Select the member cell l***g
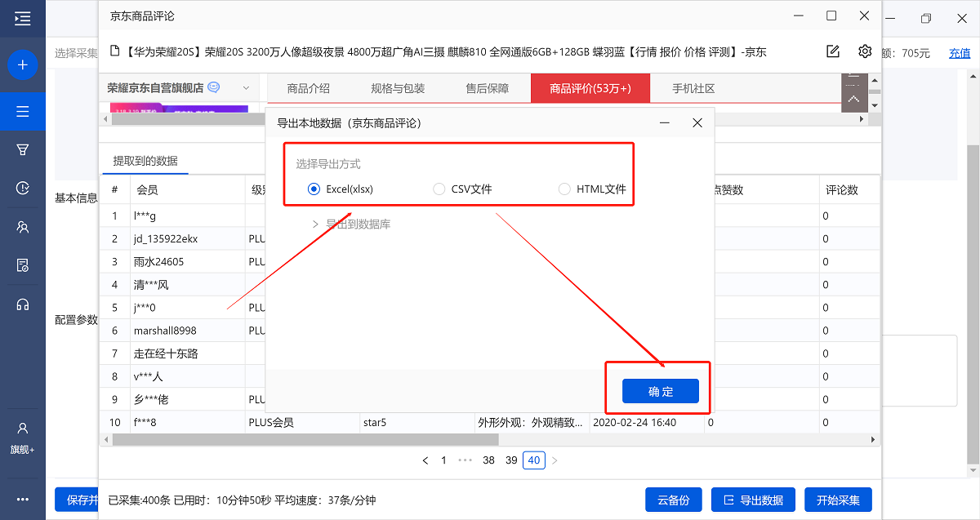This screenshot has height=520, width=980. point(187,216)
